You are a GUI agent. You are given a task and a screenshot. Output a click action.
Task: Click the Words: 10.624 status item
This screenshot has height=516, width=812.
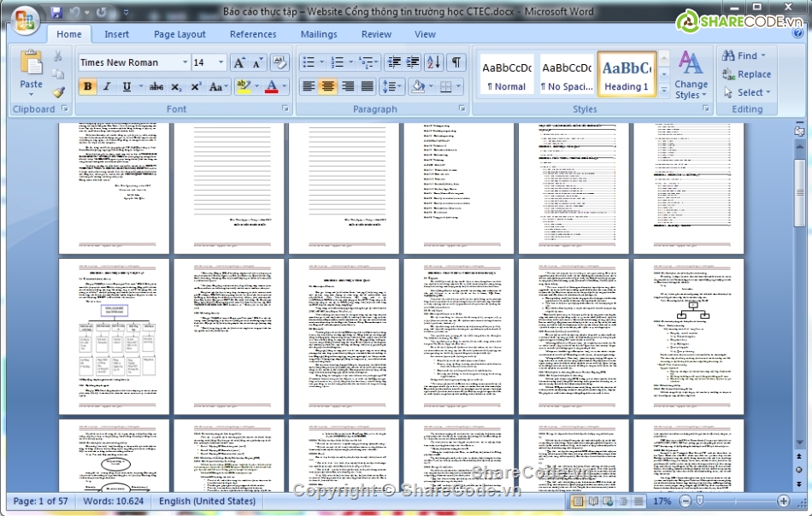(x=113, y=501)
